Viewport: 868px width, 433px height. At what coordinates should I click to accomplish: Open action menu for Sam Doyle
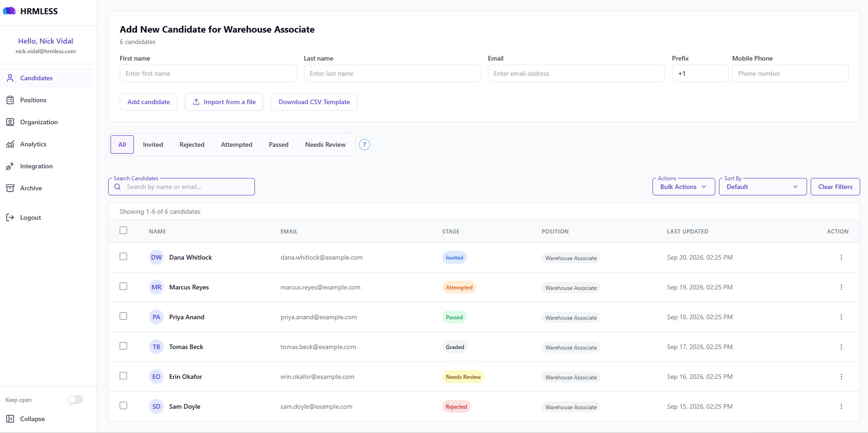click(841, 406)
